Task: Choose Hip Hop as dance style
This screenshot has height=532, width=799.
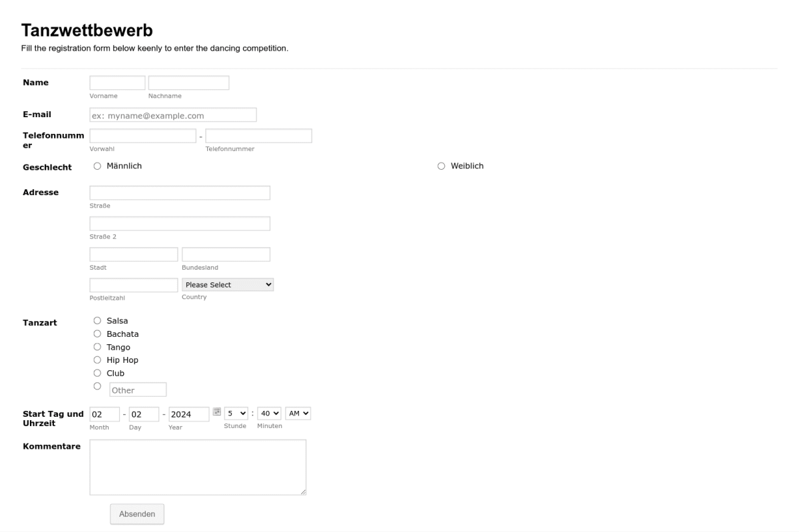Action: [97, 360]
